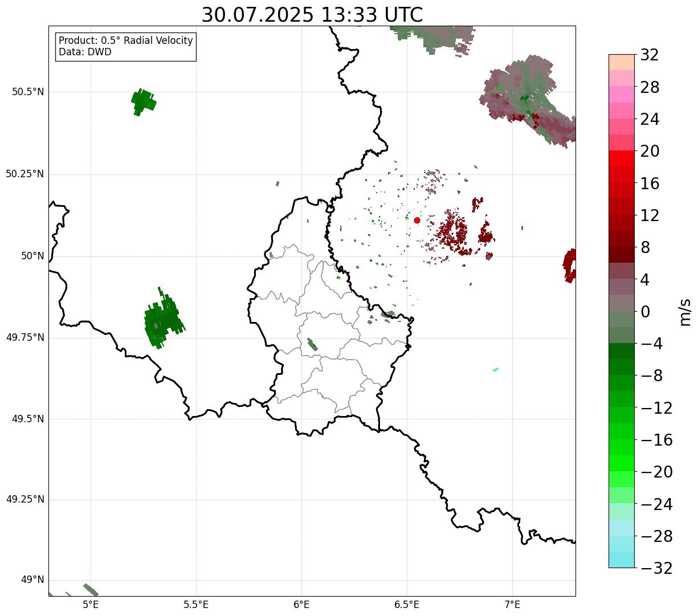Click the 5.5°E longitude label
The width and height of the screenshot is (698, 616).
196,605
